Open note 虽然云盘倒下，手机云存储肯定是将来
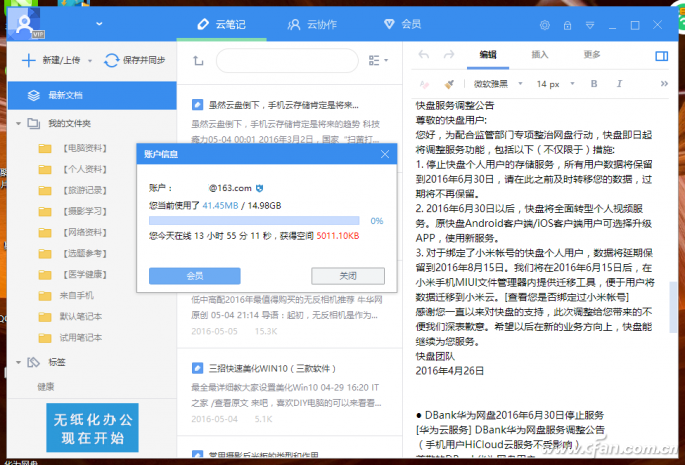 tap(284, 105)
